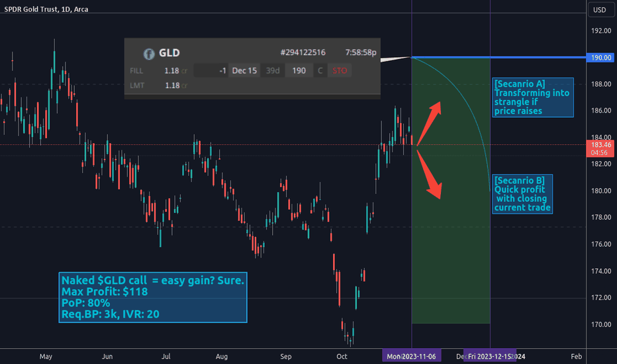Click order number #294122516
This screenshot has height=364, width=617.
click(x=303, y=52)
